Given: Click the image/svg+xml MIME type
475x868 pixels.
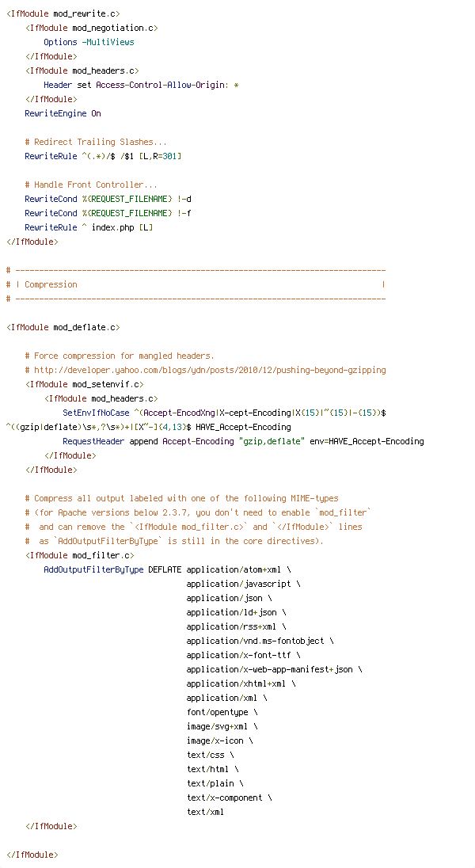Looking at the screenshot, I should point(222,726).
